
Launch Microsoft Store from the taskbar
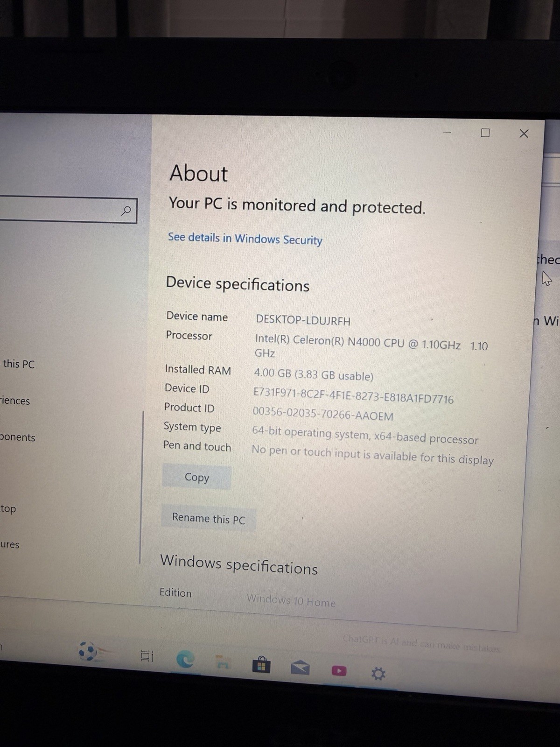[261, 664]
